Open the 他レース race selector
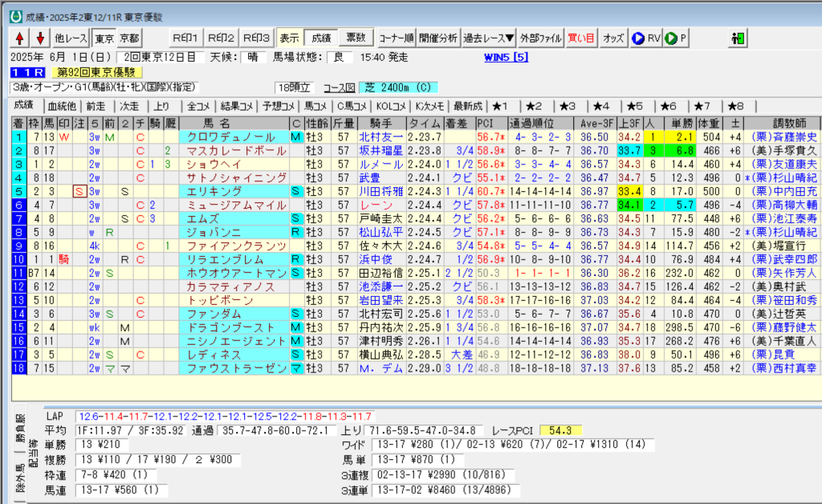 tap(71, 39)
